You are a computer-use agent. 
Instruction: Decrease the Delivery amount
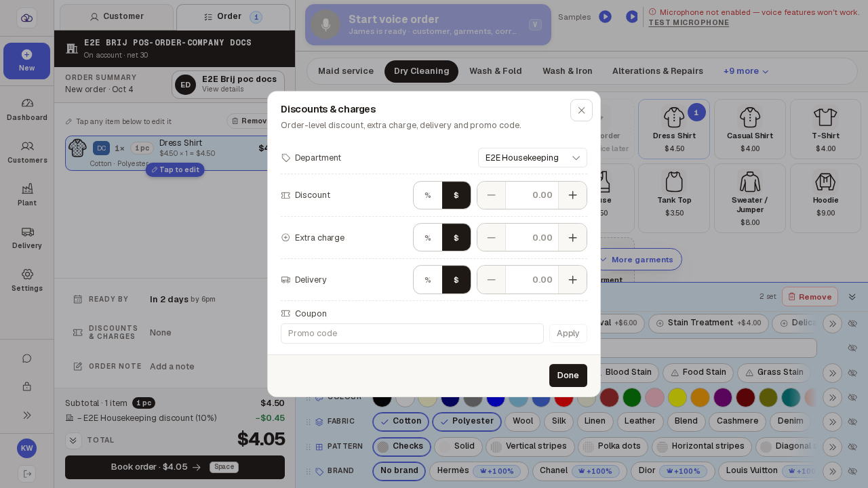(x=491, y=280)
